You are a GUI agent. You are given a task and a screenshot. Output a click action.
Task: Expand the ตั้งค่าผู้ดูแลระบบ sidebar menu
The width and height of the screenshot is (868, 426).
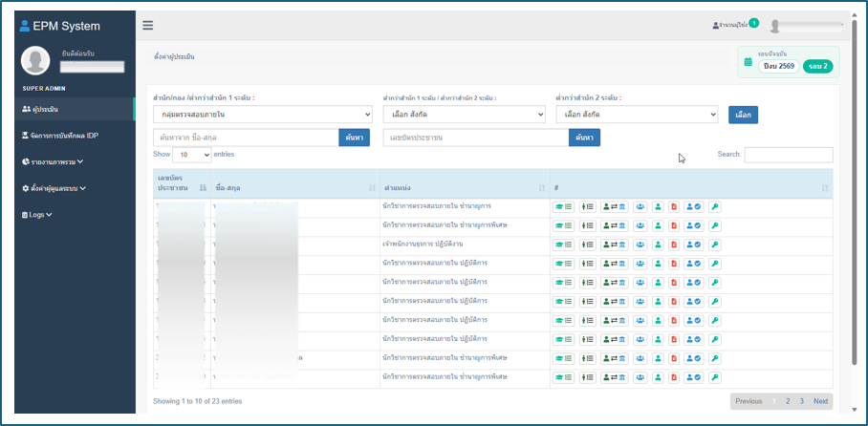[54, 188]
